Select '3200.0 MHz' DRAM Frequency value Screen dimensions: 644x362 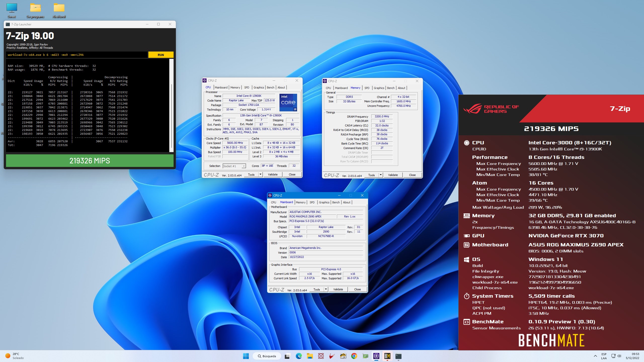point(382,116)
